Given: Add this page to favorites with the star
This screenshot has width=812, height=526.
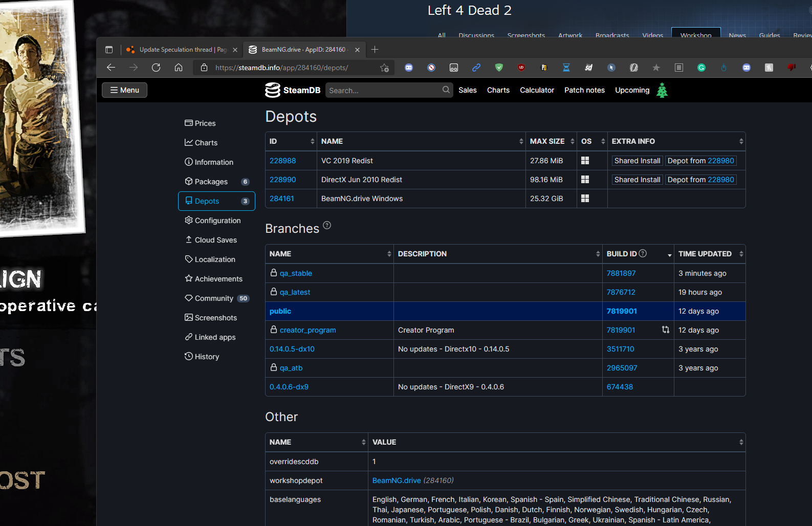Looking at the screenshot, I should coord(384,68).
